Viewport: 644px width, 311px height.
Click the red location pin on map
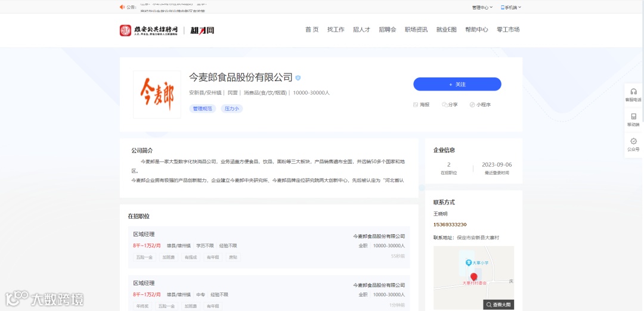coord(473,277)
